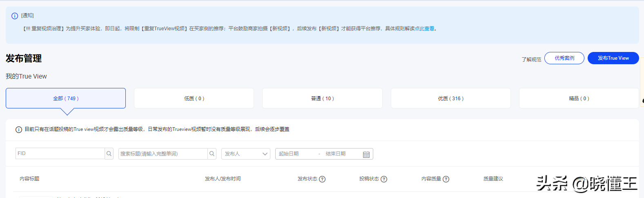Viewport: 644px width, 198px height.
Task: Switch to the 优质 (316) tab
Action: pyautogui.click(x=451, y=98)
